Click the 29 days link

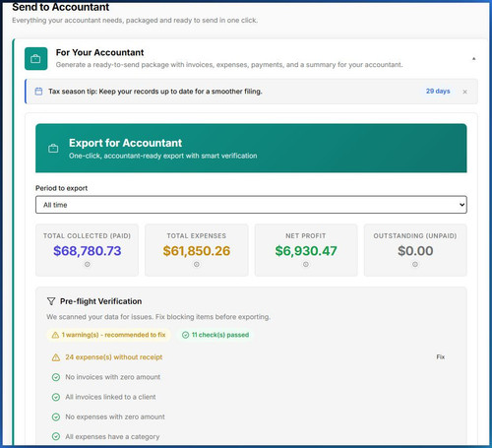(x=438, y=92)
